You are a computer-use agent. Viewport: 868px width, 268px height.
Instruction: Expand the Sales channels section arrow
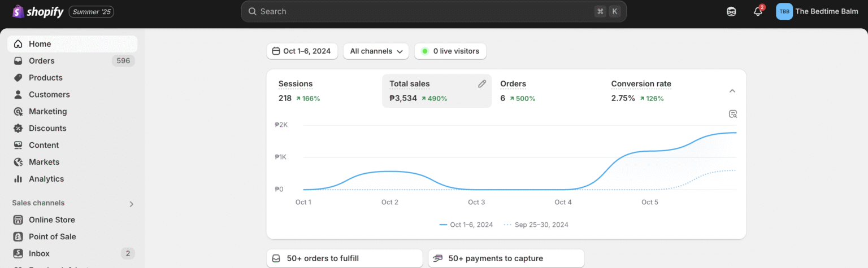[131, 204]
